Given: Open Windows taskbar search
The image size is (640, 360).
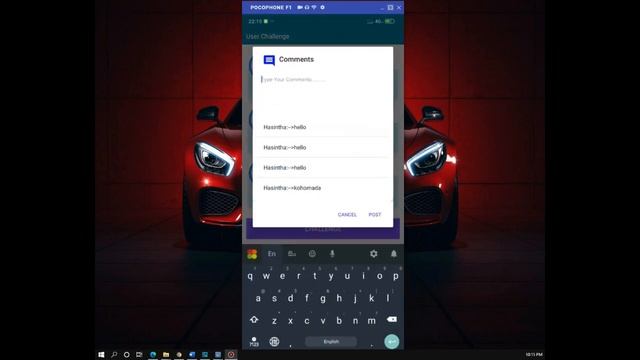Looking at the screenshot, I should coord(114,354).
